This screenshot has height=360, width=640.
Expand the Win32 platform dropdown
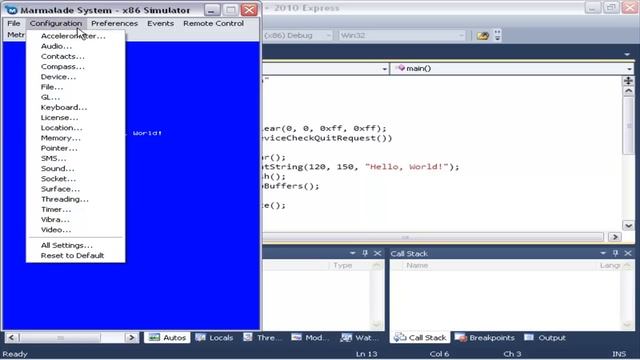click(461, 36)
